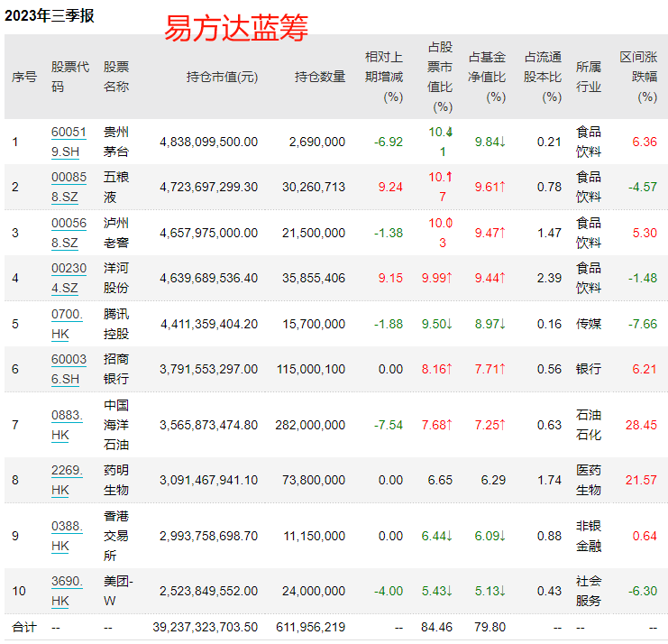Click the 持仓市值(元) column header

pos(222,78)
